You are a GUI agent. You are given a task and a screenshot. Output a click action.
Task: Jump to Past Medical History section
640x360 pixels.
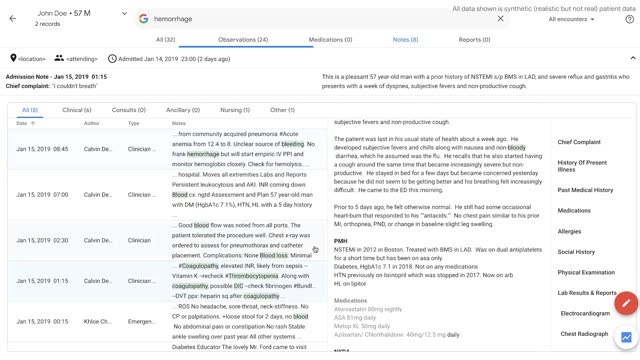point(585,190)
